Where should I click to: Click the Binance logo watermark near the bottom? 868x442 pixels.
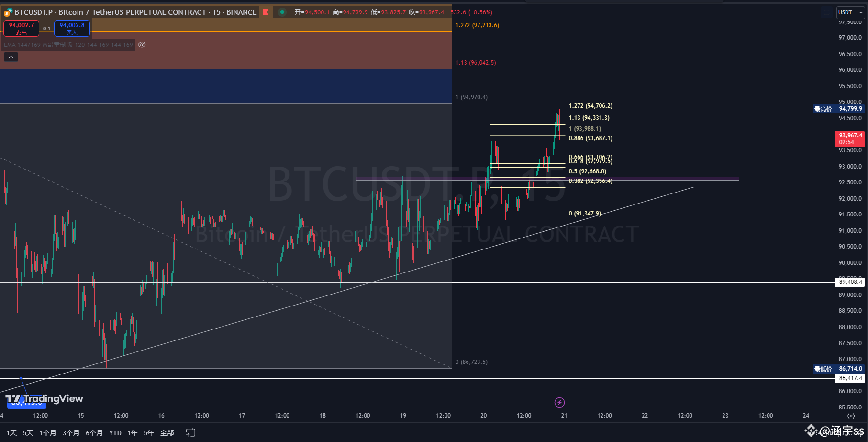pos(811,430)
